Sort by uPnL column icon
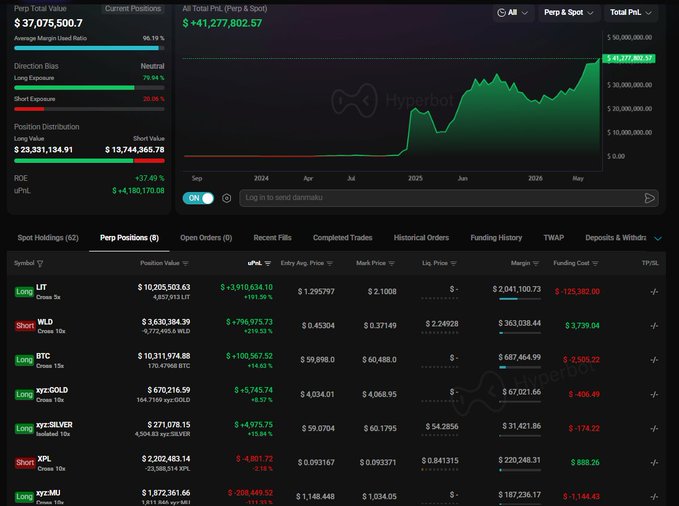The image size is (679, 506). [268, 263]
